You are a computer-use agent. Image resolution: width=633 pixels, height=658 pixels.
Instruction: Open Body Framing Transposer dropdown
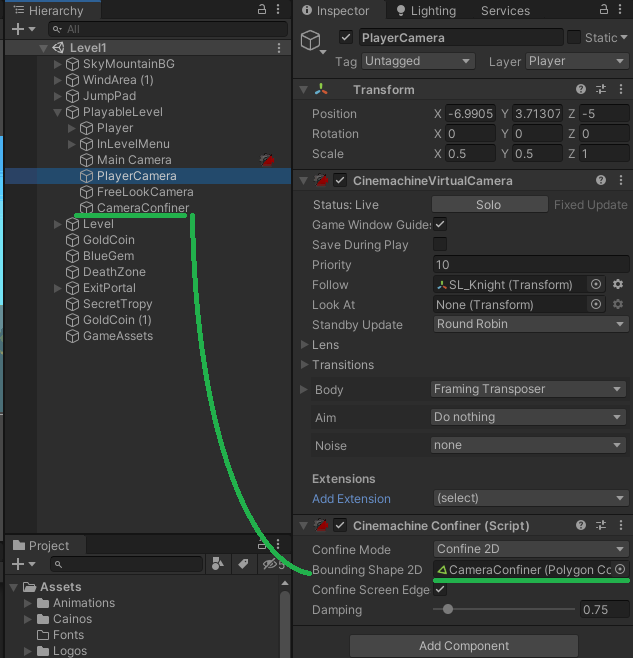click(x=528, y=389)
